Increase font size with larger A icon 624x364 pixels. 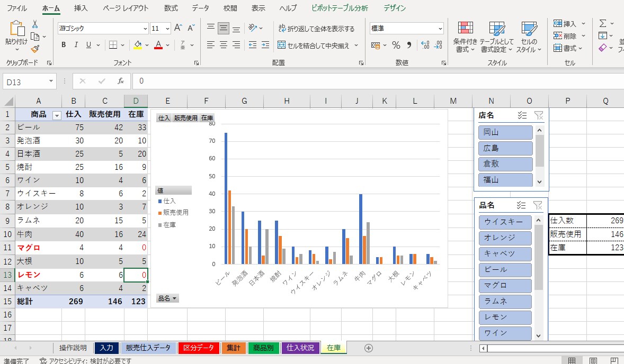(178, 28)
